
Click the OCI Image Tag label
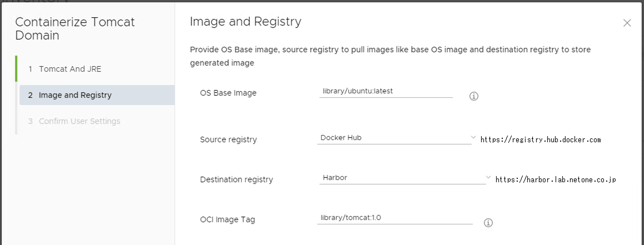coord(227,219)
